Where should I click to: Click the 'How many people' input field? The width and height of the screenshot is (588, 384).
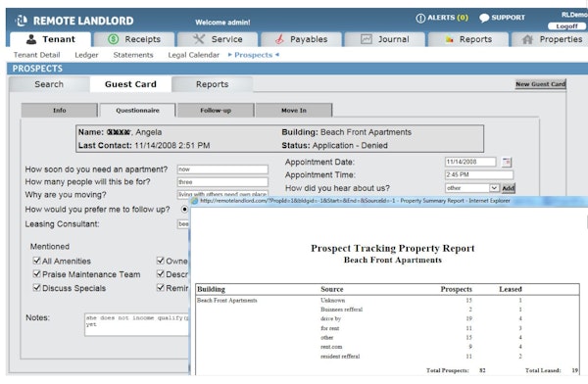click(x=222, y=182)
